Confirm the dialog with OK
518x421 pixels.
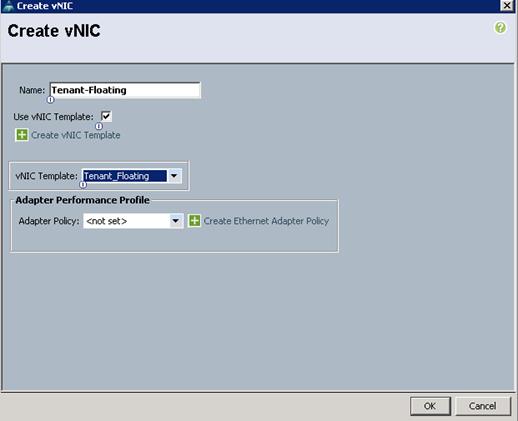pos(430,406)
